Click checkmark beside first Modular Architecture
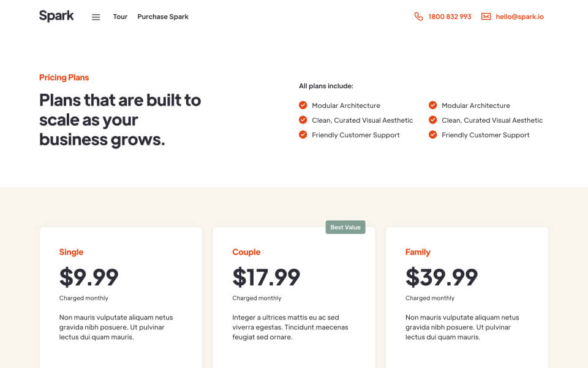 pos(303,105)
